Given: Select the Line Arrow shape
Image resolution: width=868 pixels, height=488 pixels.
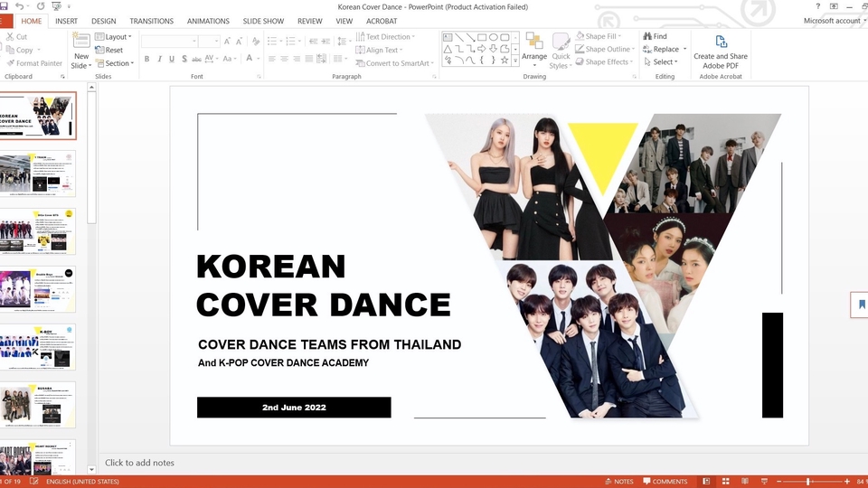Looking at the screenshot, I should click(x=470, y=38).
